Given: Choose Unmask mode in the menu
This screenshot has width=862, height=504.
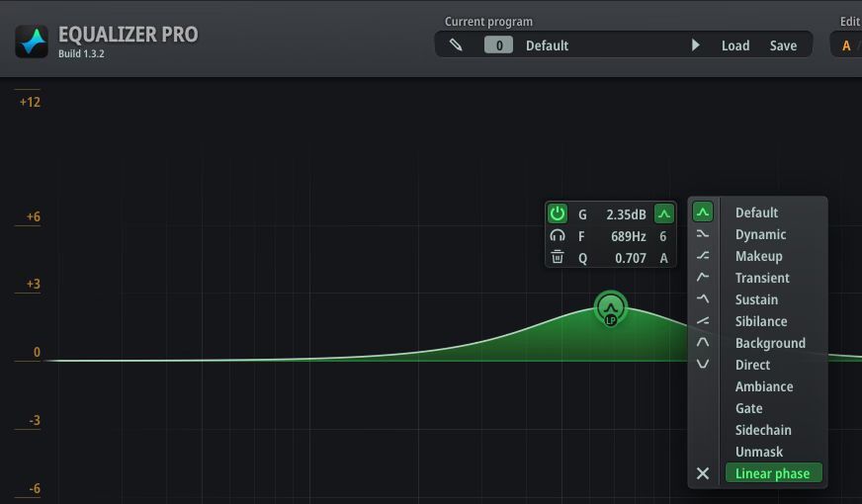Looking at the screenshot, I should 758,452.
